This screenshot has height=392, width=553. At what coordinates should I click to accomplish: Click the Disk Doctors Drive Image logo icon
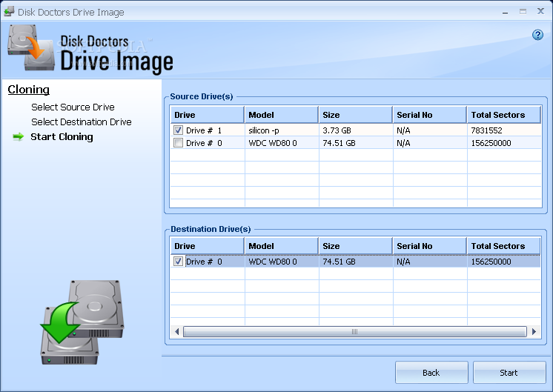[31, 47]
